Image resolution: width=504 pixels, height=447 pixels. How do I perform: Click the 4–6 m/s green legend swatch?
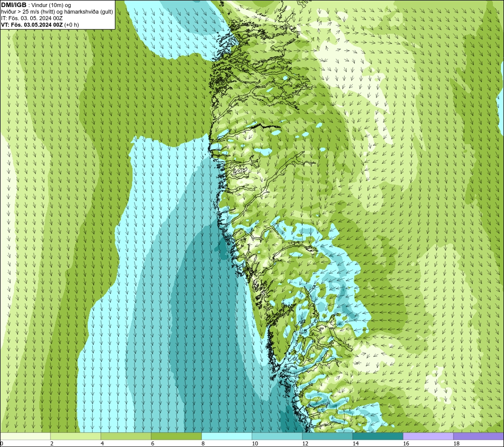tap(126, 436)
